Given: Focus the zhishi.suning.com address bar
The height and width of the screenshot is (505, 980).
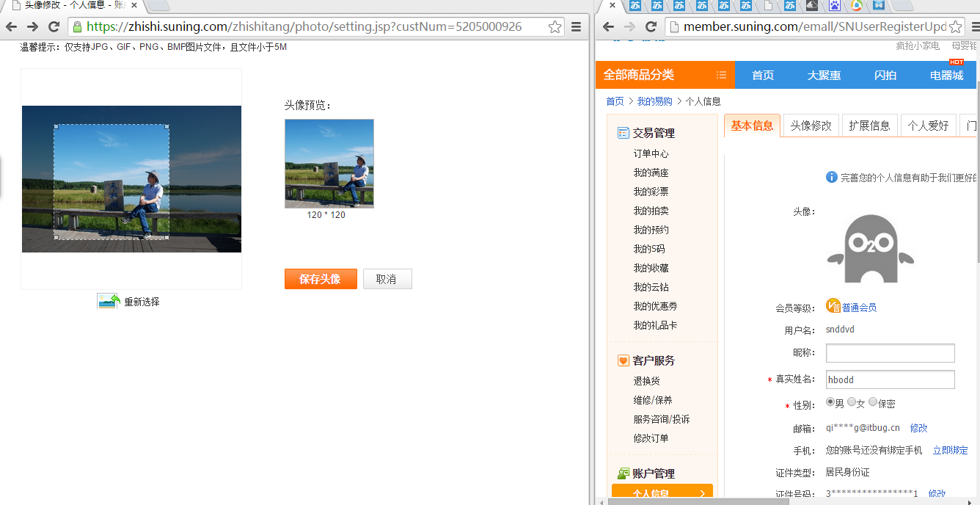Looking at the screenshot, I should point(315,26).
